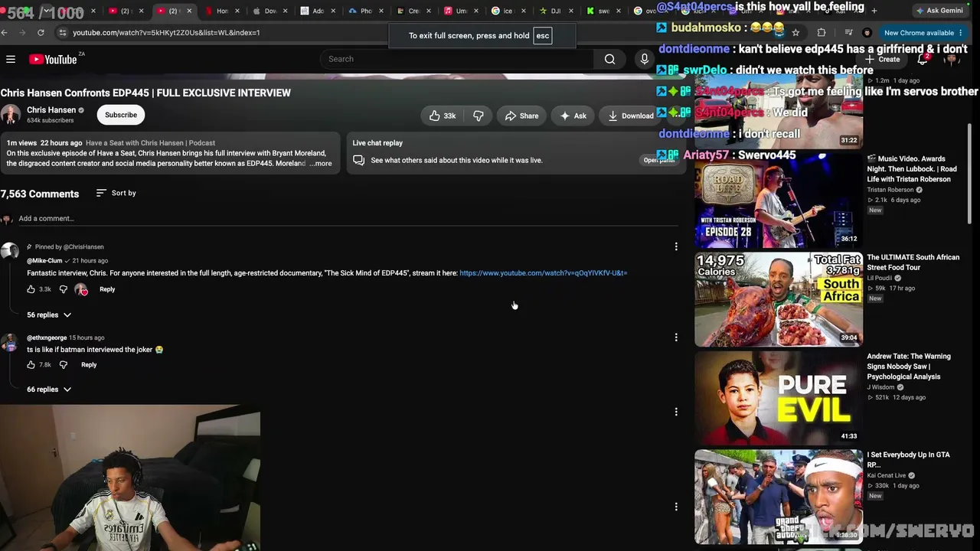Screen dimensions: 980x551
Task: Click the search magnifier button
Action: pos(609,59)
